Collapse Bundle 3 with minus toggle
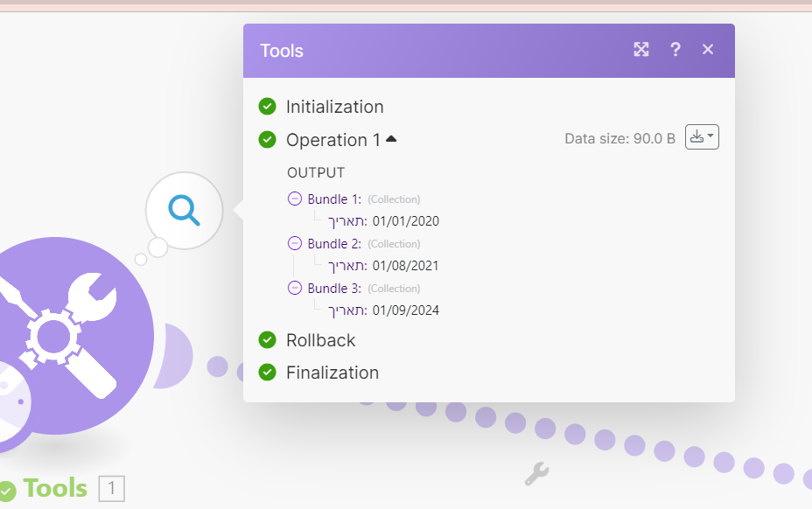Image resolution: width=812 pixels, height=509 pixels. coord(295,288)
